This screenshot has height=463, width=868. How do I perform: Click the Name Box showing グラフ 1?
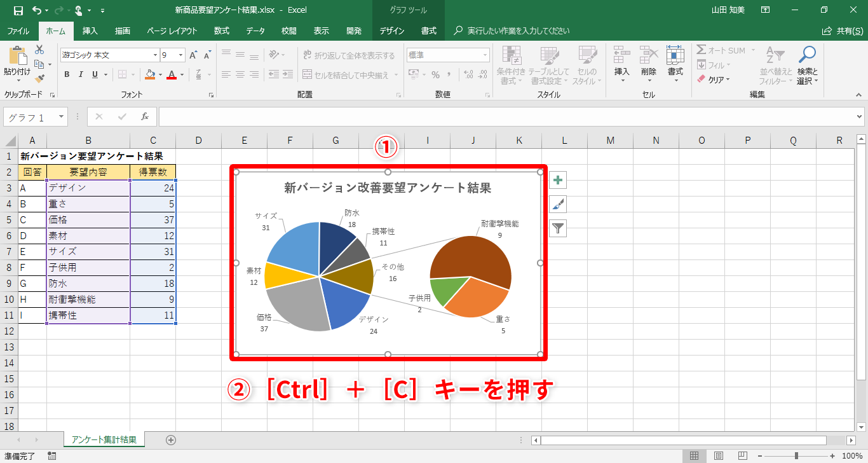[31, 117]
